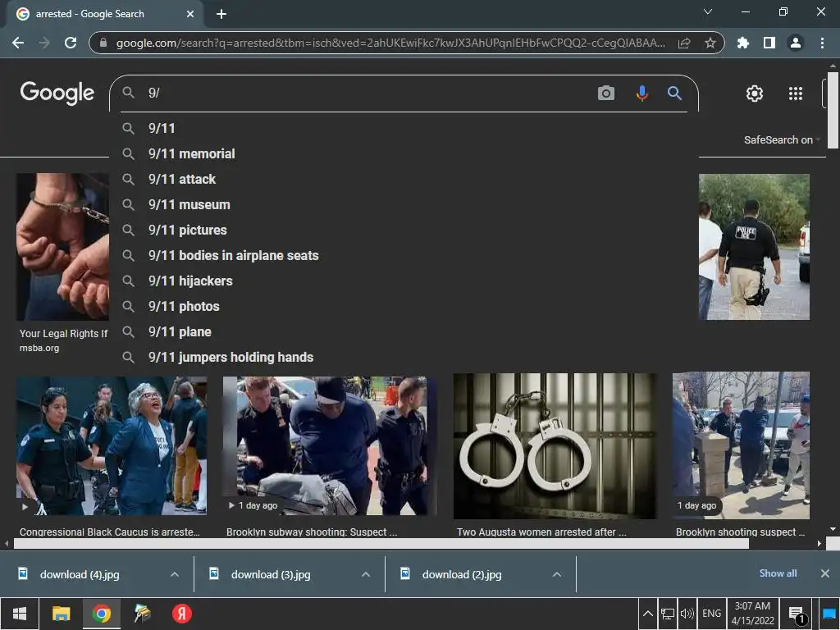Viewport: 840px width, 630px height.
Task: Open the Brooklyn subway shooting Suspect image
Action: (x=330, y=445)
